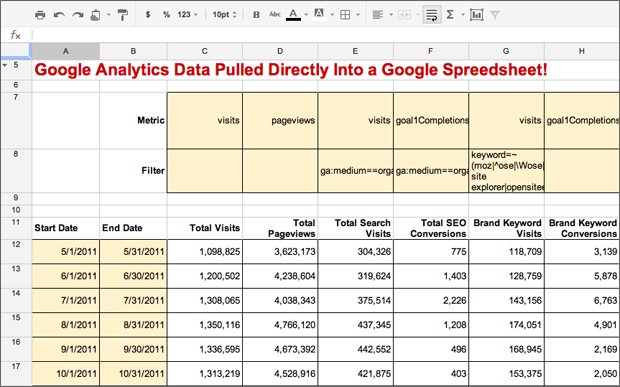Undo the last action

click(x=59, y=15)
